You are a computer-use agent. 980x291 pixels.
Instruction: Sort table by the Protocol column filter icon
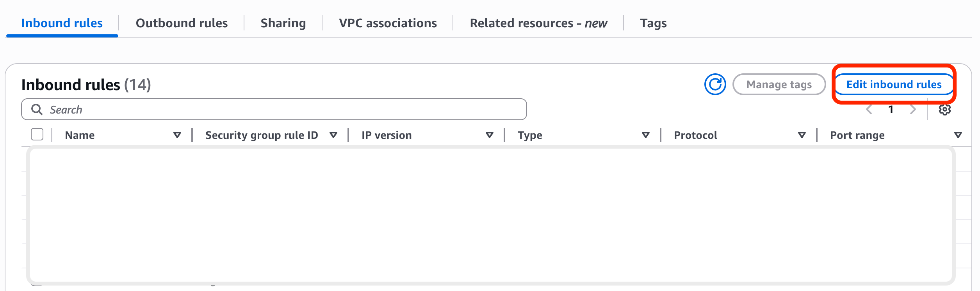click(x=802, y=135)
